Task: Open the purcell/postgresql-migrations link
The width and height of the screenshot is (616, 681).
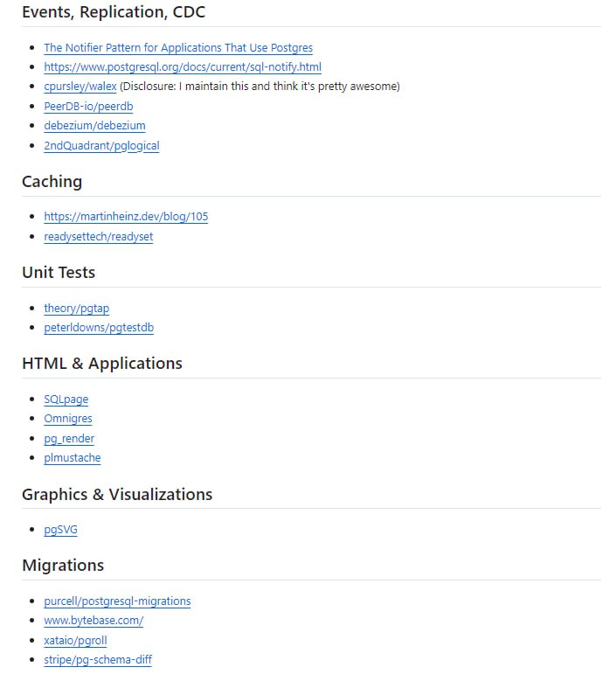Action: pos(117,601)
